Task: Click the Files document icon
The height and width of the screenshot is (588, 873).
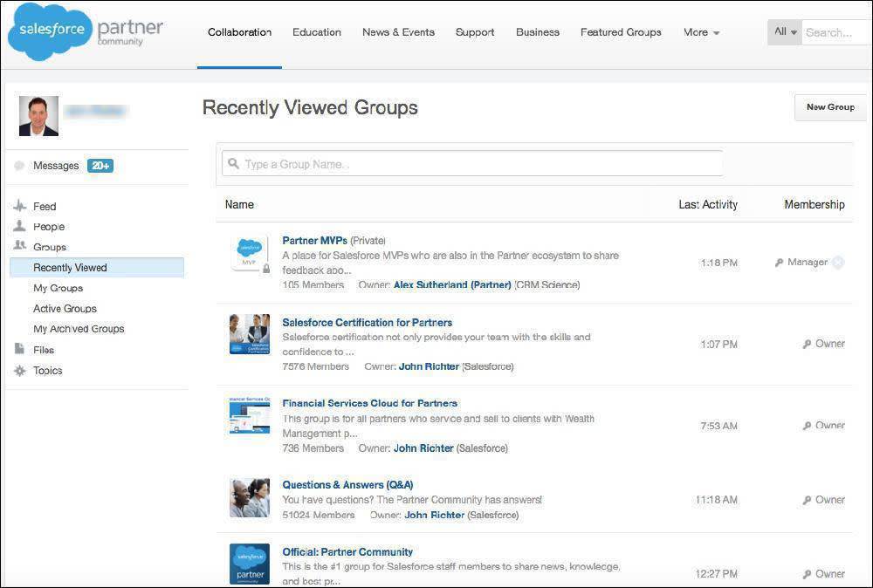Action: 19,349
